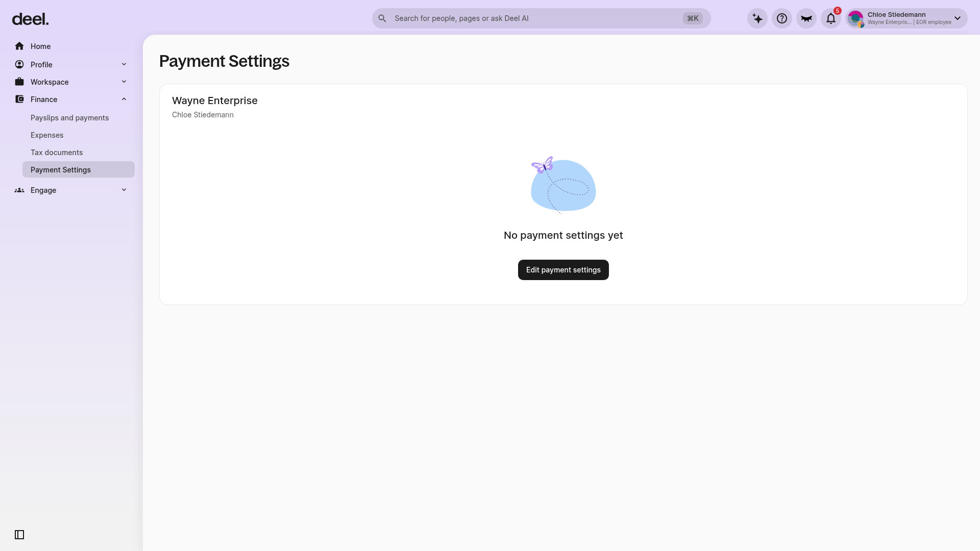Click the Payment Settings page title
980x551 pixels.
coord(224,61)
